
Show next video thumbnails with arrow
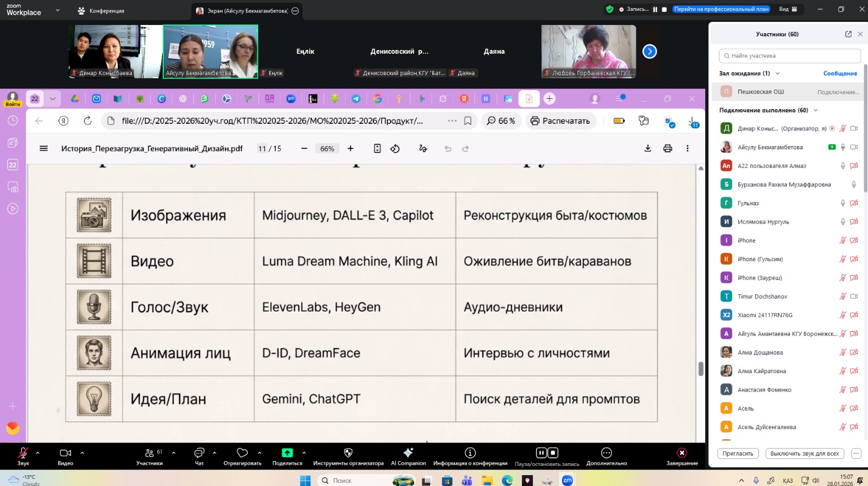(649, 52)
